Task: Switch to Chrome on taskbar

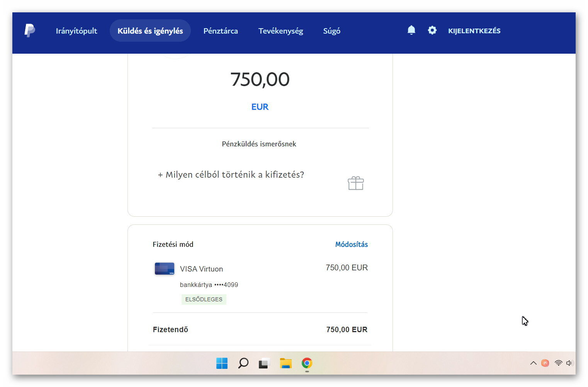Action: coord(307,363)
